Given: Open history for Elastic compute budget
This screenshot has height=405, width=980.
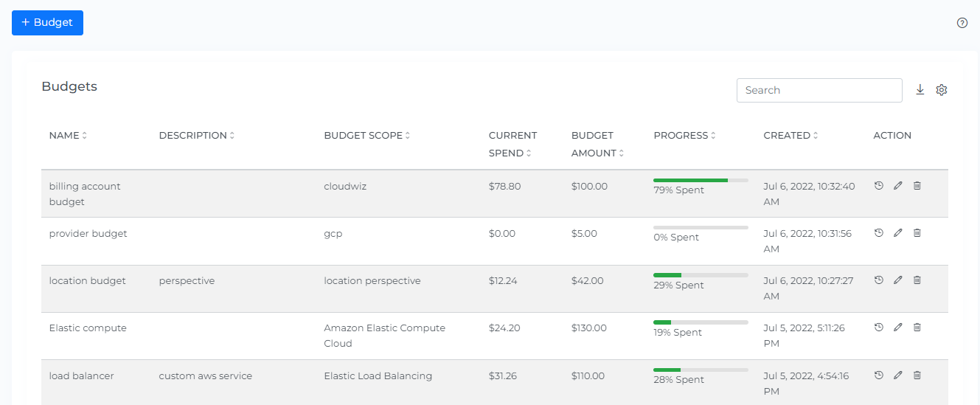Looking at the screenshot, I should click(878, 328).
